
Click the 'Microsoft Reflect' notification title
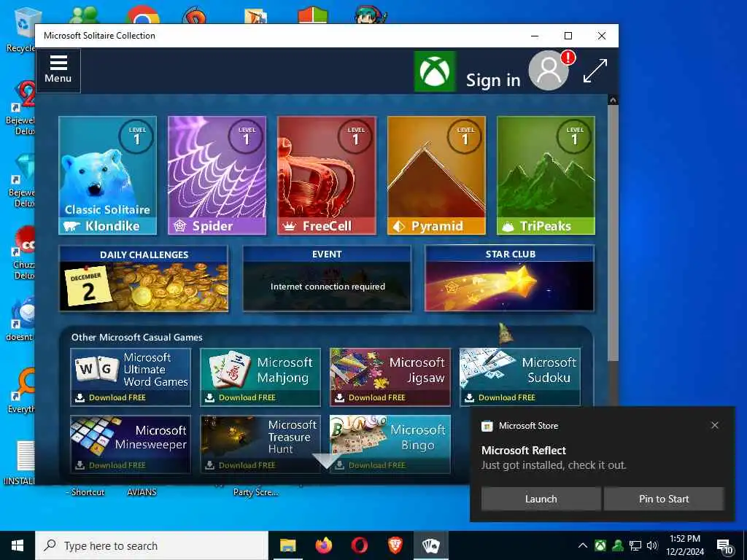pyautogui.click(x=524, y=450)
